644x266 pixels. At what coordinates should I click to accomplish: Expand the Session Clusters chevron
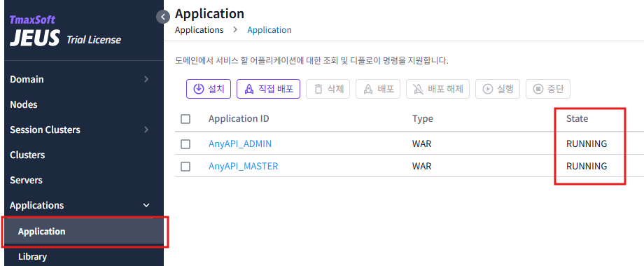146,129
